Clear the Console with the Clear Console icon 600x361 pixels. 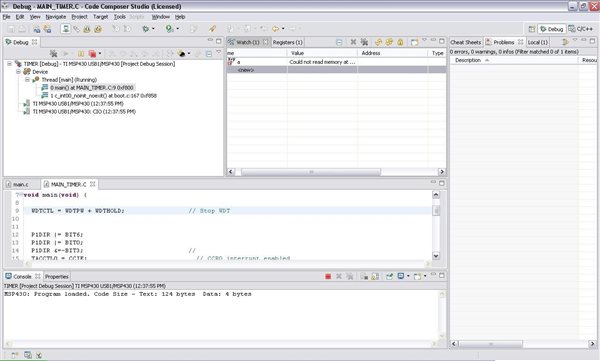(364, 276)
